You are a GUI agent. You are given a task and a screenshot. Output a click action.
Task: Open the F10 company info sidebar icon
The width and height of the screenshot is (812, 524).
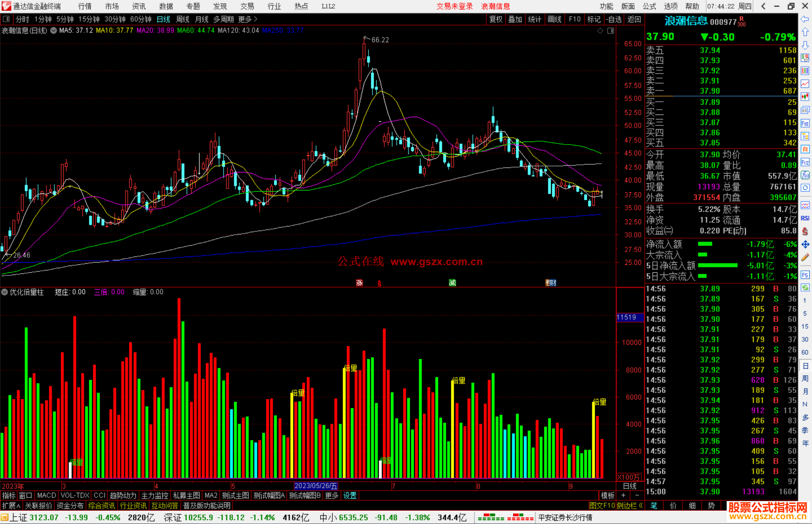coord(805,123)
